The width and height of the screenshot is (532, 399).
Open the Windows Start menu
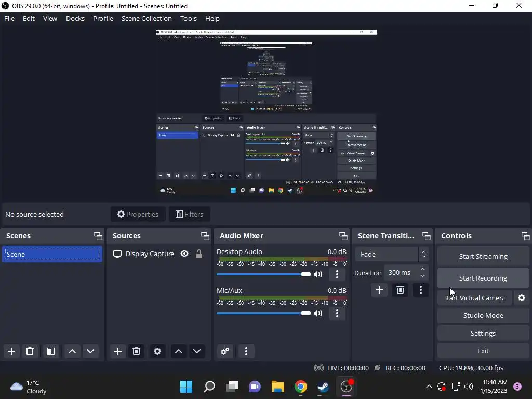pos(186,387)
